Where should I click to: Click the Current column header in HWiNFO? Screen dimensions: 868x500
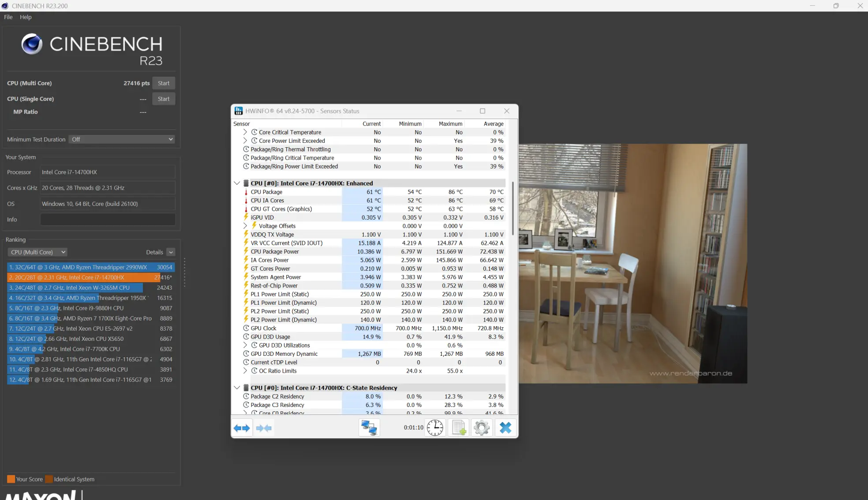(371, 124)
